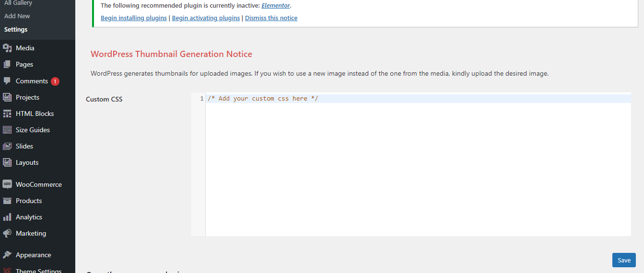
Task: Click the Size Guides icon
Action: pos(7,130)
